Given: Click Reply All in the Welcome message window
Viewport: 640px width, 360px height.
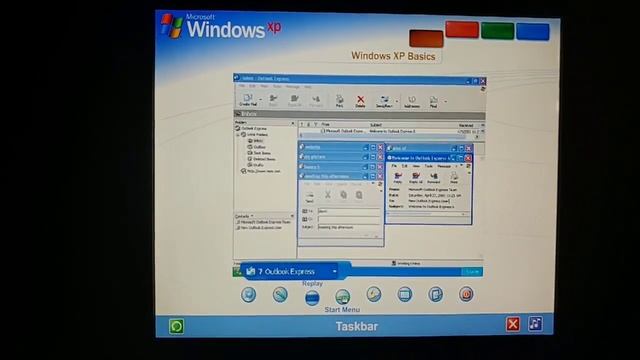Looking at the screenshot, I should pos(415,178).
